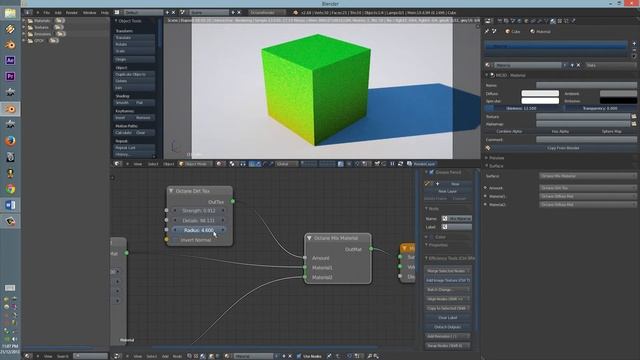Viewport: 640px width, 360px height.
Task: Click the 3D viewport editor type icon
Action: [118, 164]
